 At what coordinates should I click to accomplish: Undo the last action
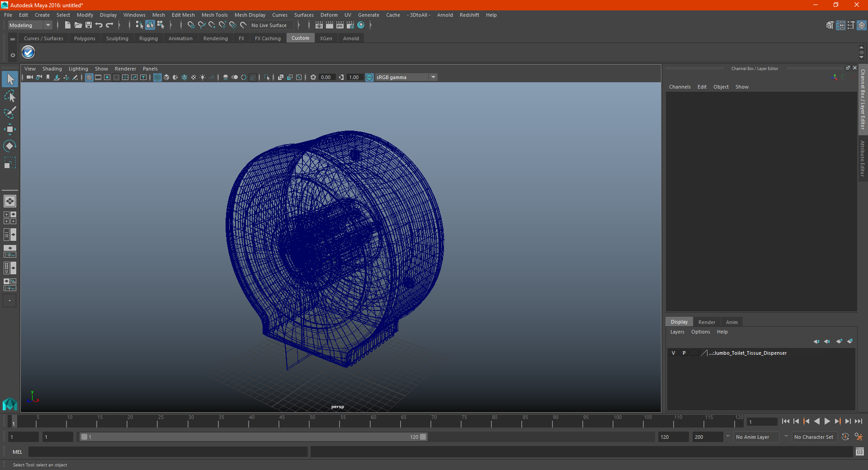(99, 25)
